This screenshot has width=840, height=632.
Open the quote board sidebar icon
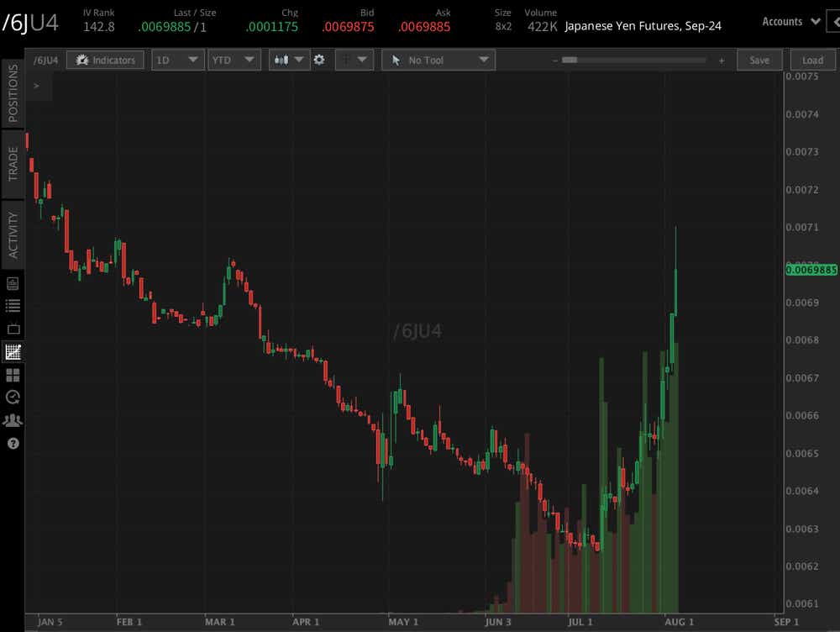(13, 329)
